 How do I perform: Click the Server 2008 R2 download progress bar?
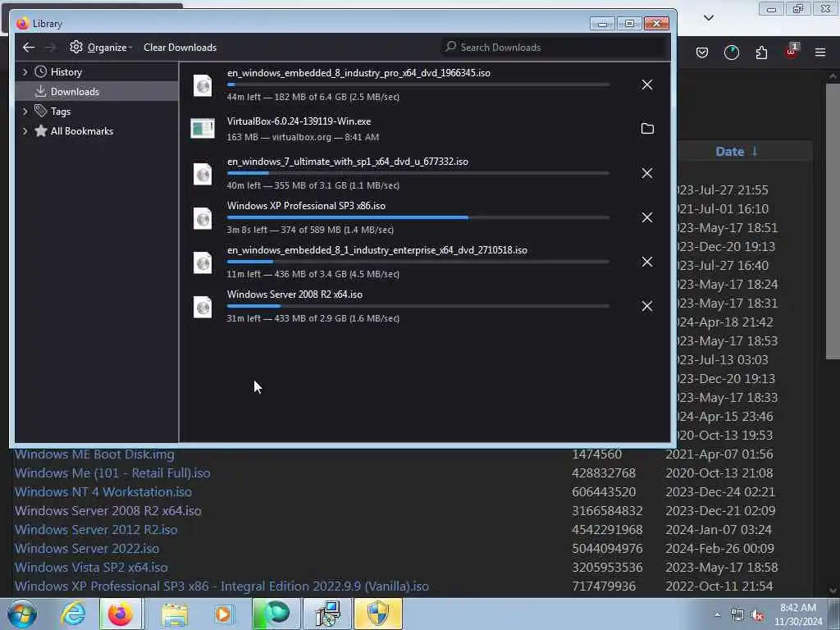click(x=418, y=306)
